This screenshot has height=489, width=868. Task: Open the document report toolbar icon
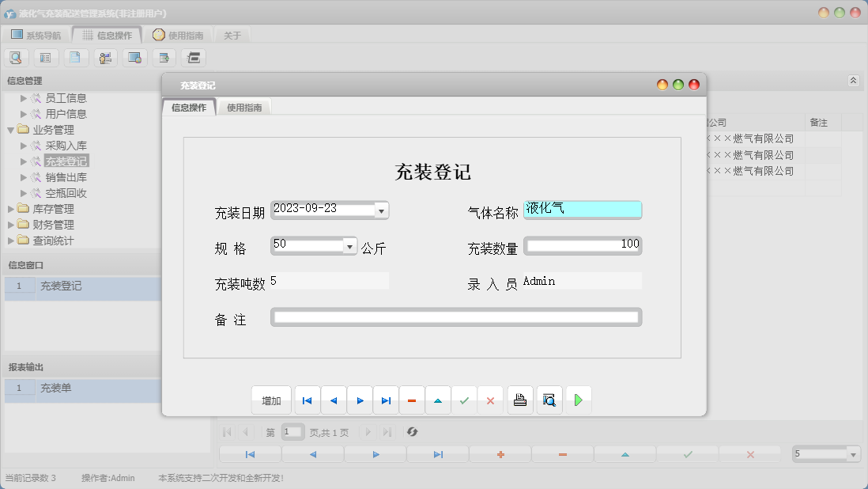(75, 57)
